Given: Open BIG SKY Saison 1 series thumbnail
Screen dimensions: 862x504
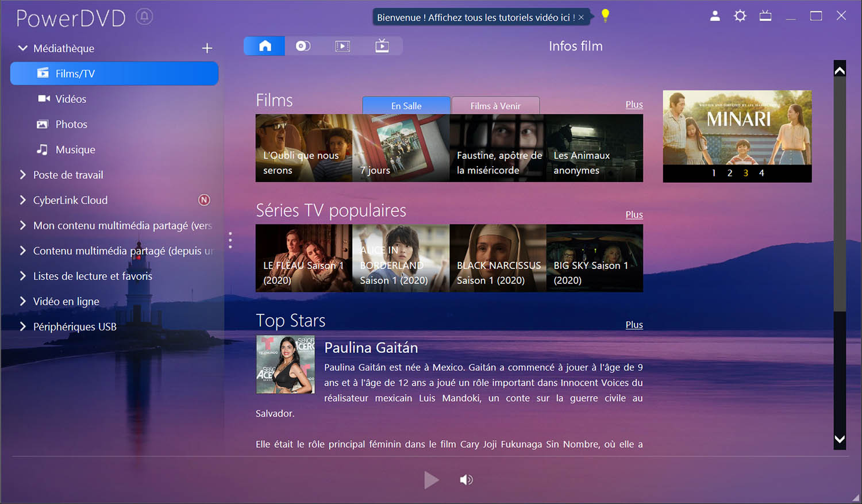Looking at the screenshot, I should click(x=595, y=258).
